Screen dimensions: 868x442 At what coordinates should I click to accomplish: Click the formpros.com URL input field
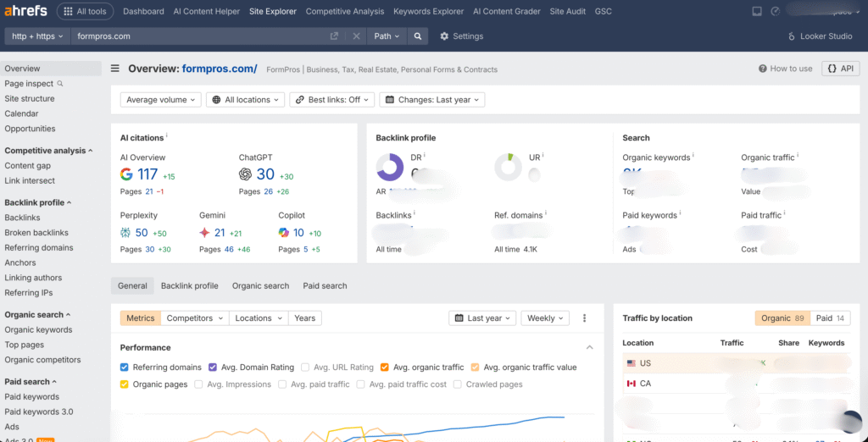coord(199,36)
